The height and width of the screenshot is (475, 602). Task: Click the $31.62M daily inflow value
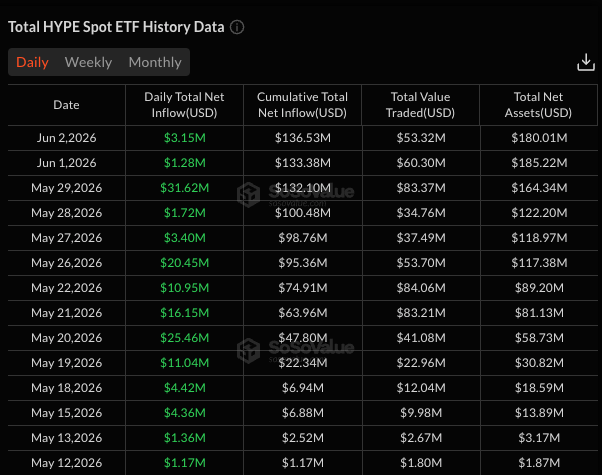tap(185, 188)
